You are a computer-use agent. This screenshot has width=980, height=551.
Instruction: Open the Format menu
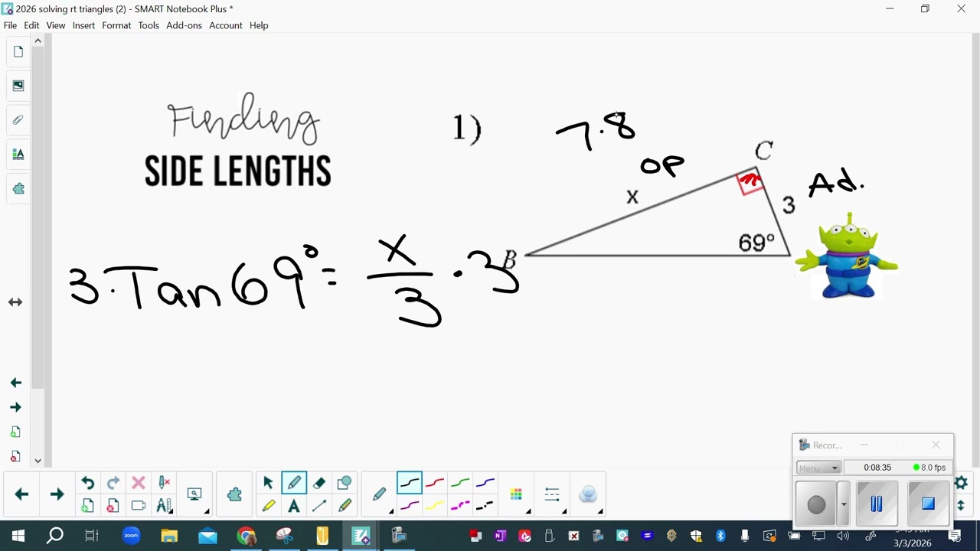[116, 25]
